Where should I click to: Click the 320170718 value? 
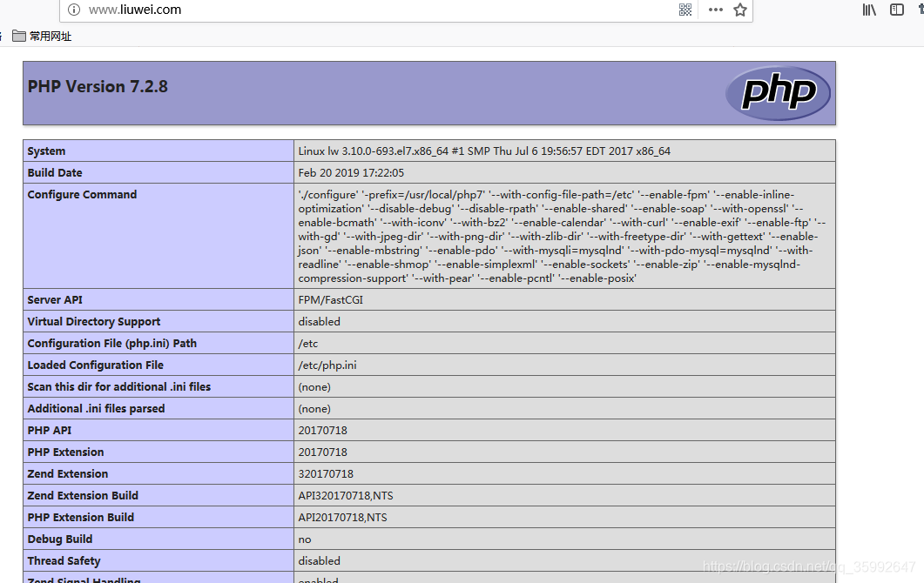(326, 474)
